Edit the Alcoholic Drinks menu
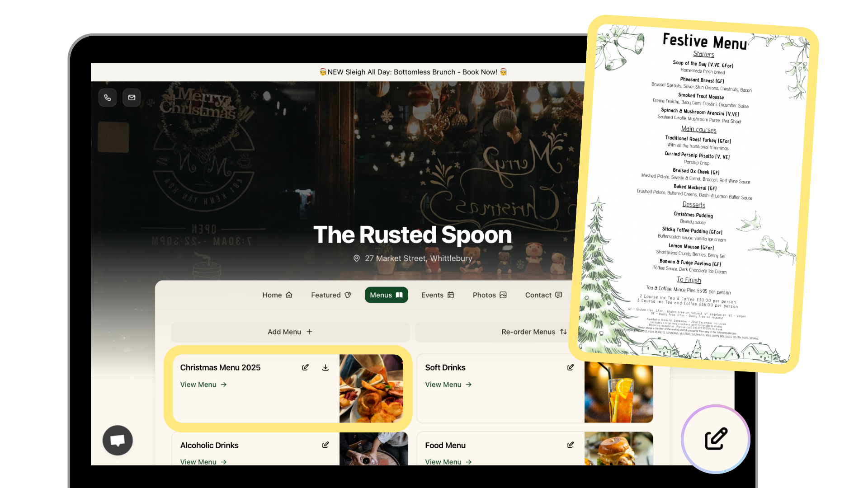Viewport: 868px width, 488px height. click(x=325, y=445)
